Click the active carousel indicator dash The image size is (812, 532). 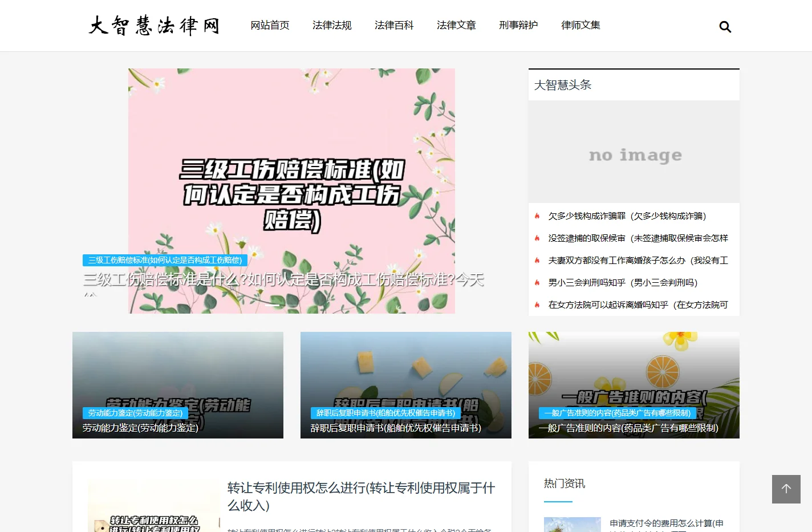point(273,305)
